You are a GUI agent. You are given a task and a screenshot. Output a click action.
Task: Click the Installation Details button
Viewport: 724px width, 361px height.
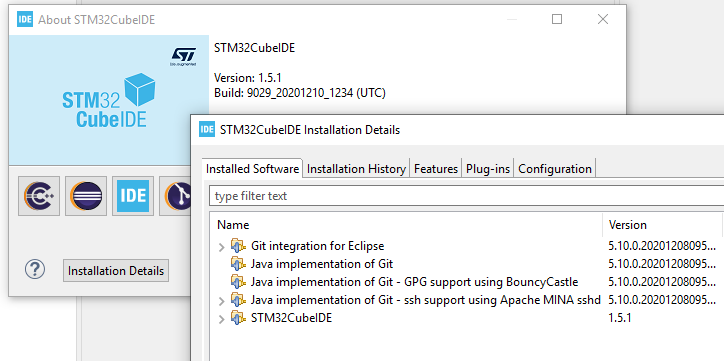pyautogui.click(x=116, y=271)
